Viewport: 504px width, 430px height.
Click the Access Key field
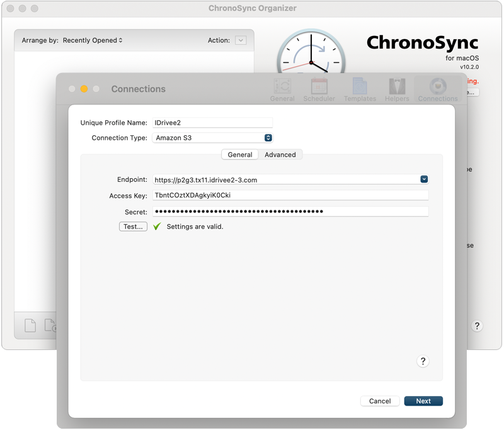pyautogui.click(x=290, y=195)
